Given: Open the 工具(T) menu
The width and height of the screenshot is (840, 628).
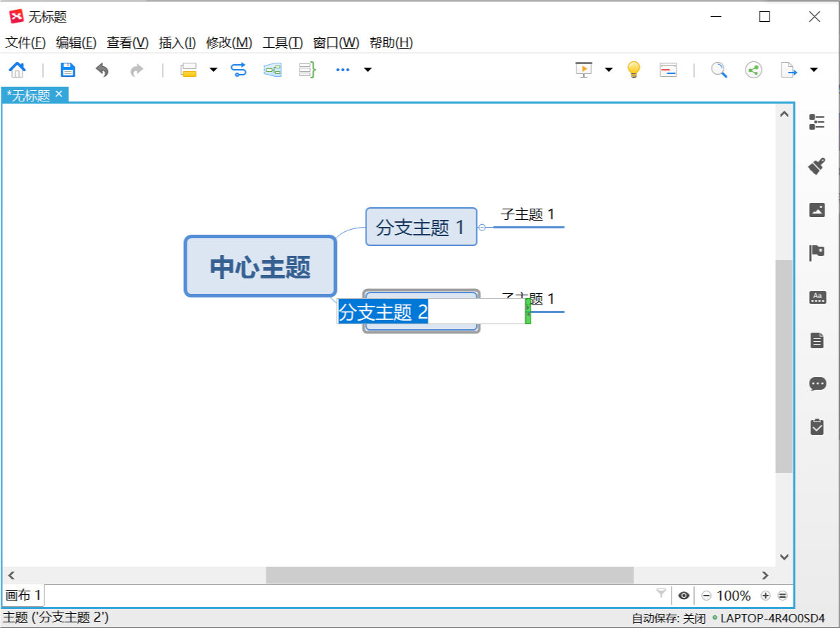Looking at the screenshot, I should 283,43.
